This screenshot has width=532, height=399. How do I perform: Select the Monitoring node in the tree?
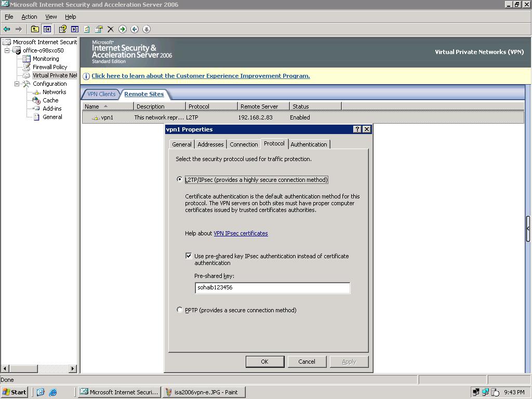point(46,59)
